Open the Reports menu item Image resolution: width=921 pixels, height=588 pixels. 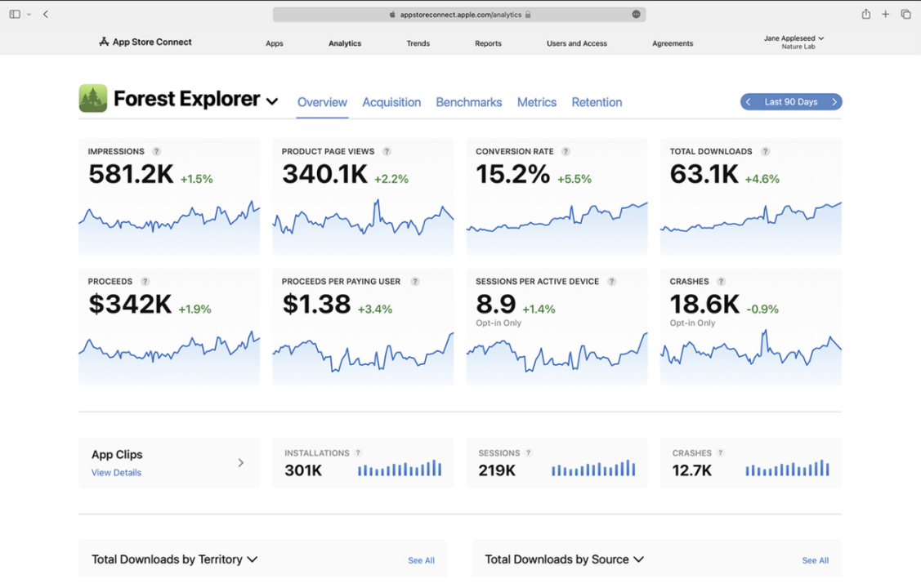click(x=488, y=43)
